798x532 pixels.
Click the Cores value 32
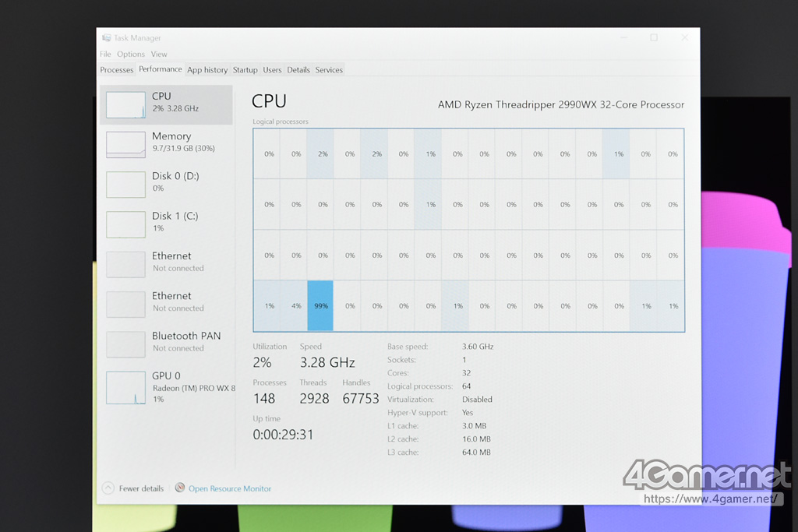tap(466, 373)
